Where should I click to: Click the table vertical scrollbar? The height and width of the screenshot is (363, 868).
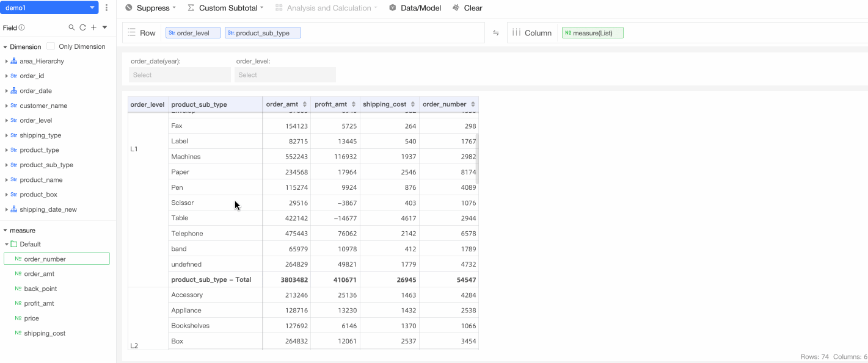tap(477, 159)
